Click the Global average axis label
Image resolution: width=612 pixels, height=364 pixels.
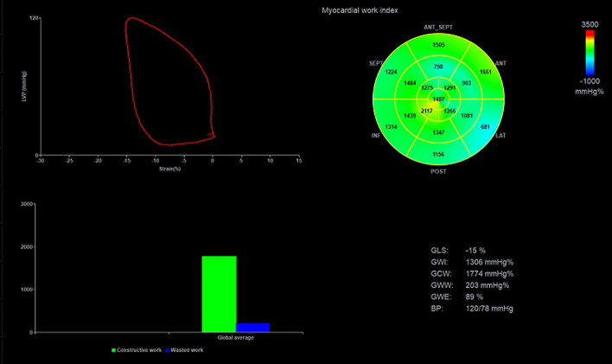point(235,337)
